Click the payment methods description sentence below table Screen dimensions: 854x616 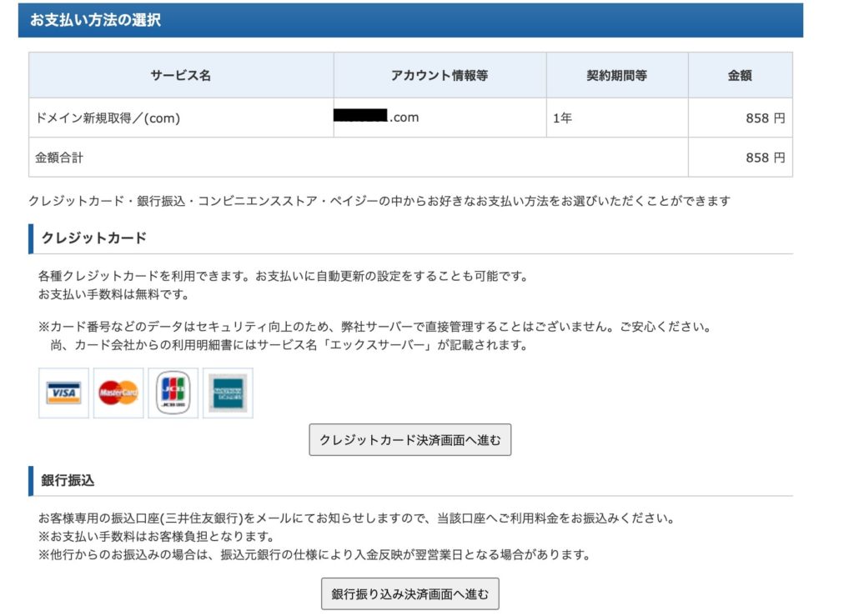379,201
